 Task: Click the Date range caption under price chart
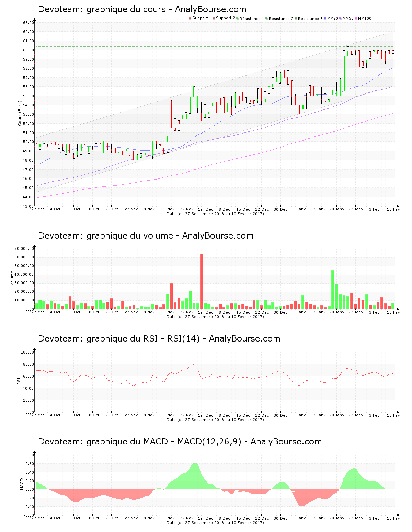(215, 214)
